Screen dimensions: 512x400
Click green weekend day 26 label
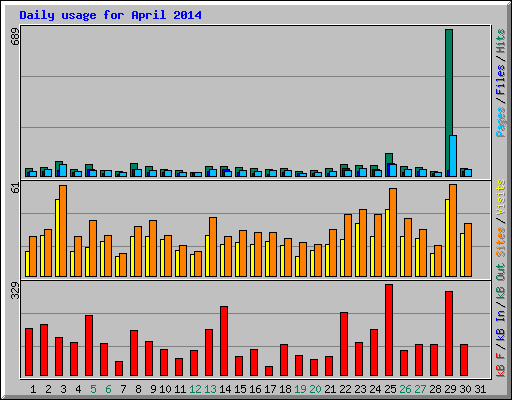click(405, 389)
